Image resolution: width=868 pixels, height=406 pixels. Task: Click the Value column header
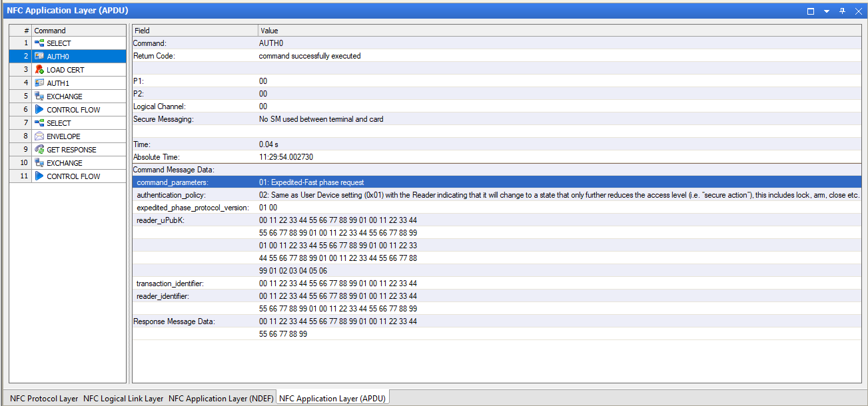coord(560,31)
